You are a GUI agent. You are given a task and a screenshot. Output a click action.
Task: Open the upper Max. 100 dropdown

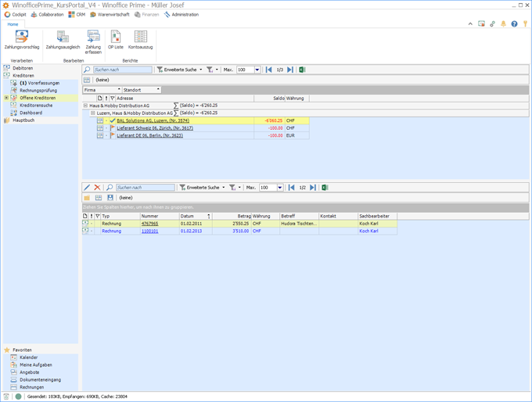click(257, 70)
